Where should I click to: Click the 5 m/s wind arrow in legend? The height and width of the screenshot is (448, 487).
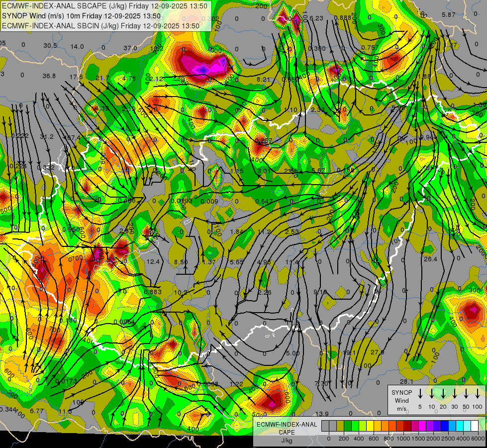pos(420,394)
